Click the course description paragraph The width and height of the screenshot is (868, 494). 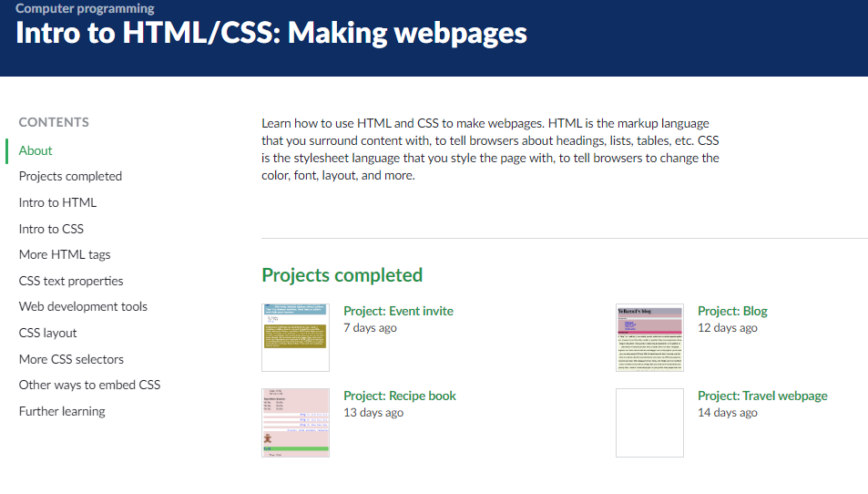click(x=490, y=149)
